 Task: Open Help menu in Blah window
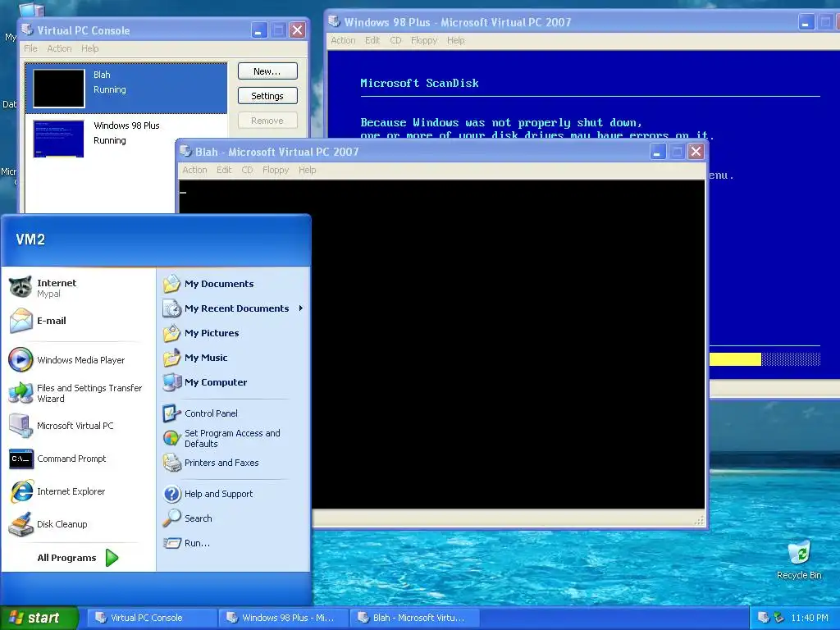(307, 170)
